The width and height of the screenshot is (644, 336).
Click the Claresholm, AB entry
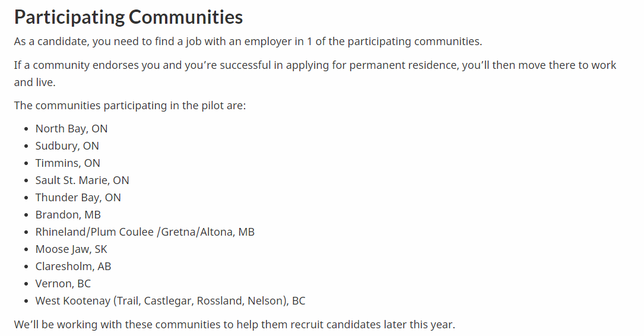click(73, 267)
